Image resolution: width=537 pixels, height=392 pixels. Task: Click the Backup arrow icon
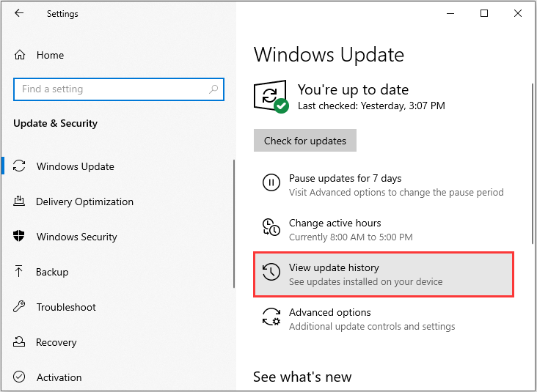pyautogui.click(x=20, y=272)
